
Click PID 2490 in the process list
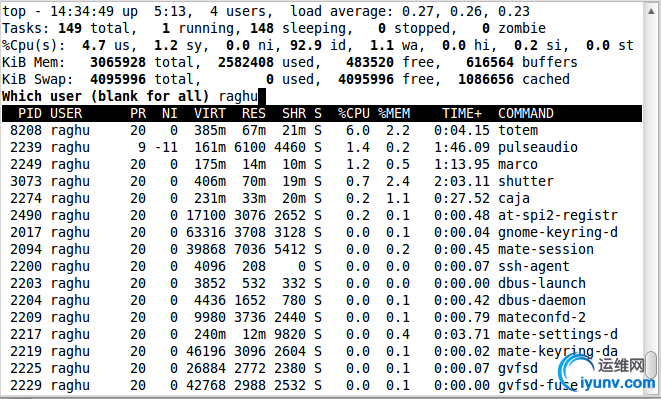26,215
